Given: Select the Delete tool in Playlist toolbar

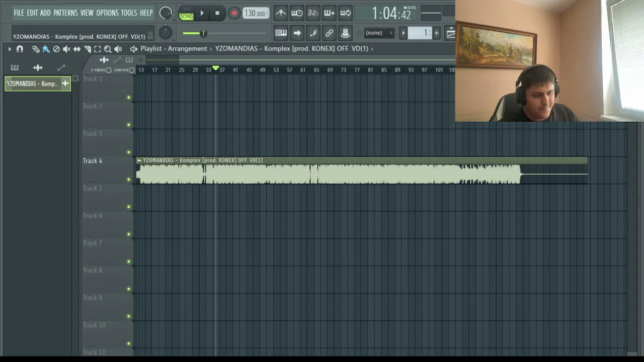Looking at the screenshot, I should pyautogui.click(x=56, y=49).
